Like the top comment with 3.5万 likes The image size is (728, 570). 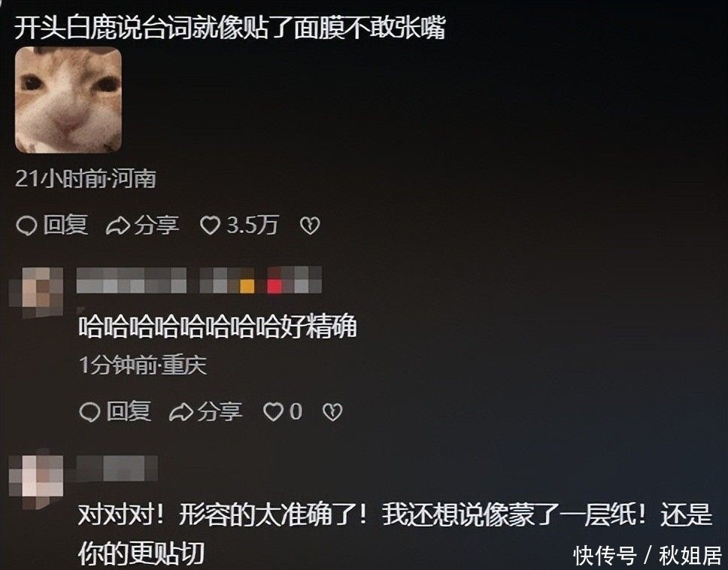click(210, 226)
